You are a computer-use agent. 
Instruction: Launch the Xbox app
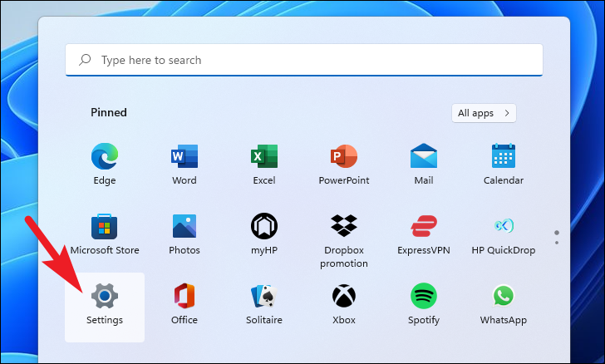tap(344, 297)
